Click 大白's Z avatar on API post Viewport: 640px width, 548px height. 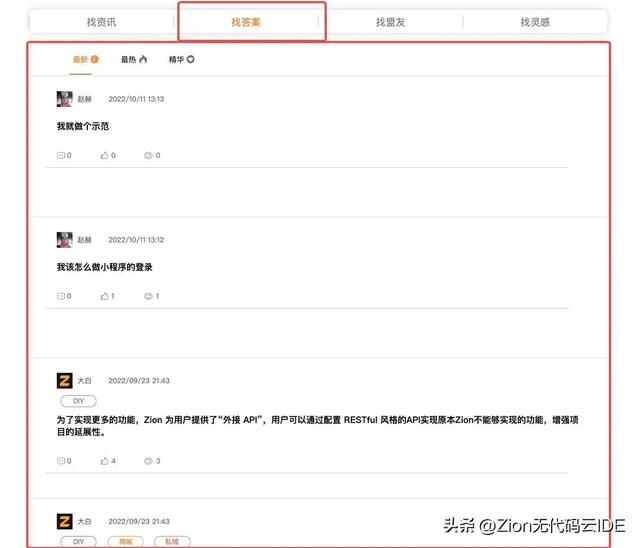pos(65,381)
